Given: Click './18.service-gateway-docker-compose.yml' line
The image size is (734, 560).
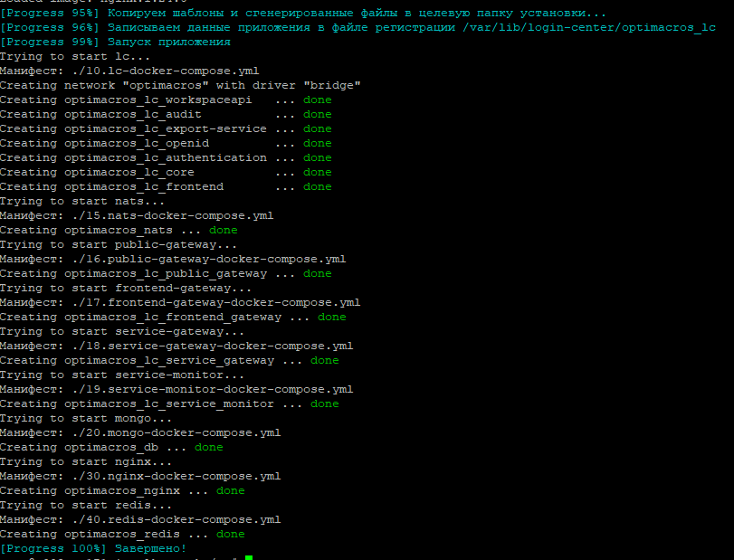Looking at the screenshot, I should click(x=176, y=346).
